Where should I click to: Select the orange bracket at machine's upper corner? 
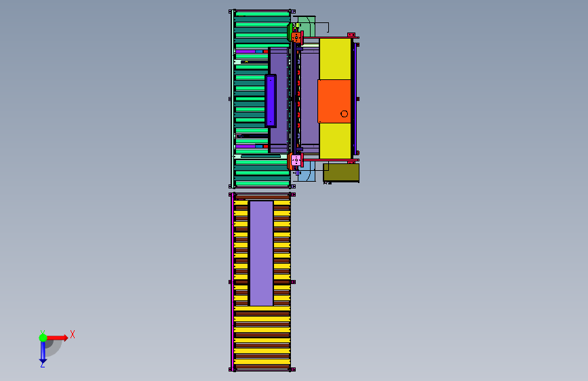[296, 38]
